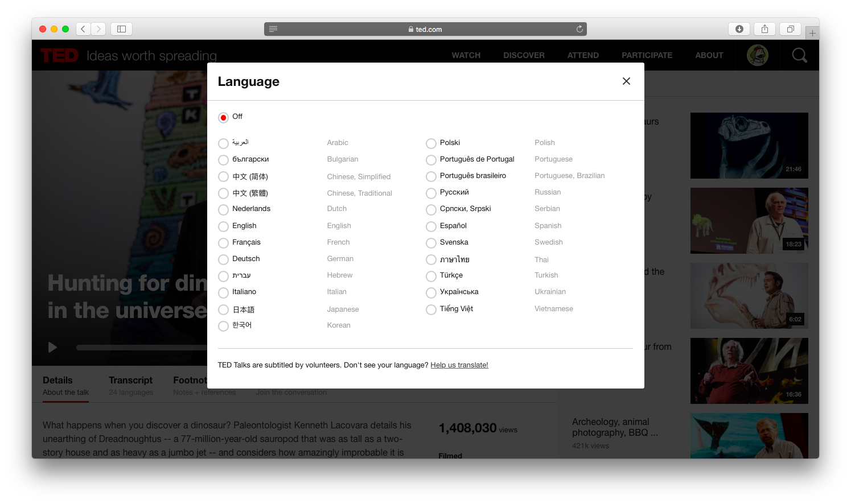Open the WATCH menu
The height and width of the screenshot is (504, 851).
[466, 55]
